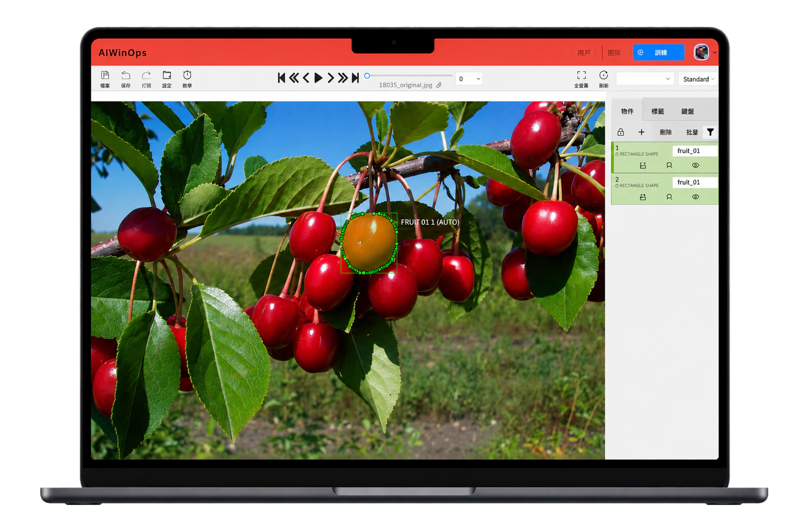
Task: Click the printer-like icon of object 1
Action: point(643,166)
